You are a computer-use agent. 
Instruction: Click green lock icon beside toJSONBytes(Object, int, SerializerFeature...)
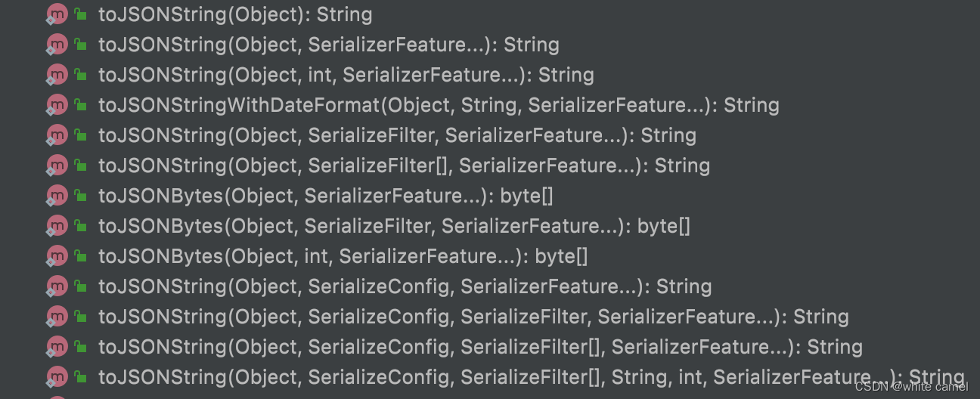(80, 256)
